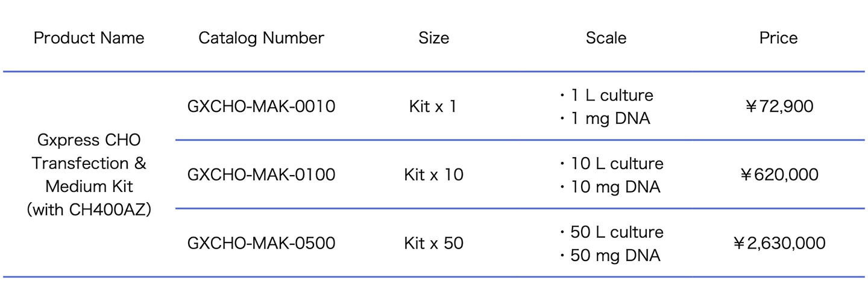Click the Size column header
The width and height of the screenshot is (868, 281).
point(433,38)
